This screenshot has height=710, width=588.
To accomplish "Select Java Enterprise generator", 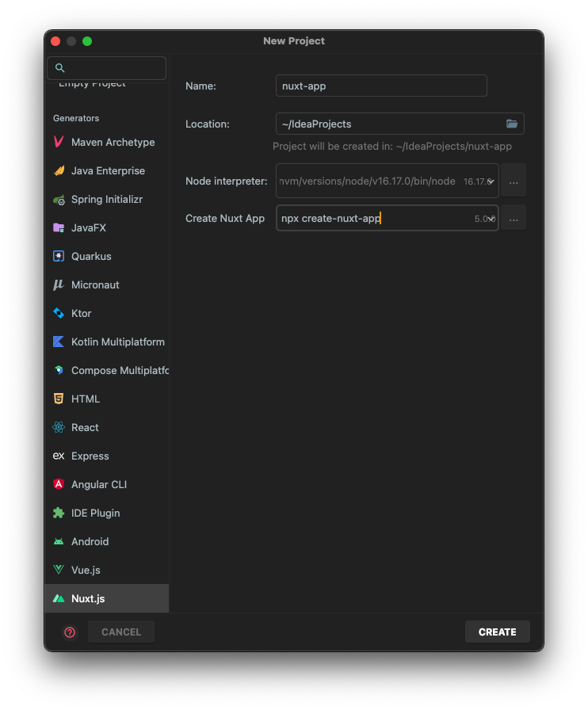I will pos(107,170).
